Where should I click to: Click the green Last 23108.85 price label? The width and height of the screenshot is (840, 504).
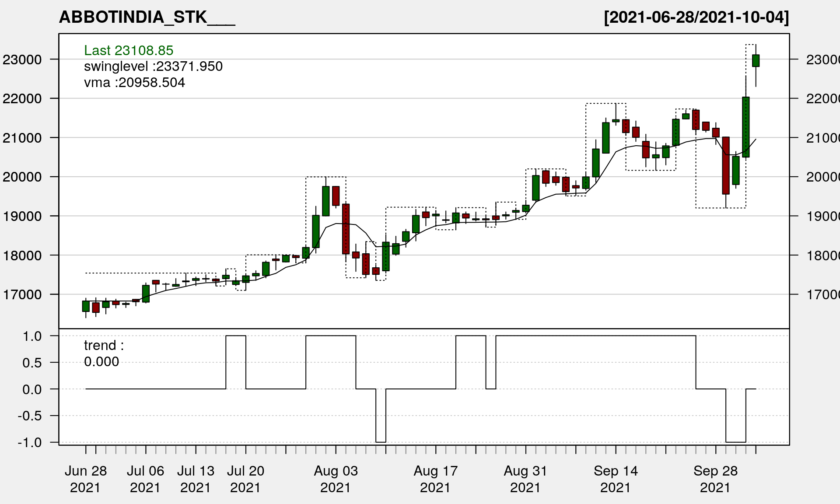click(x=129, y=50)
